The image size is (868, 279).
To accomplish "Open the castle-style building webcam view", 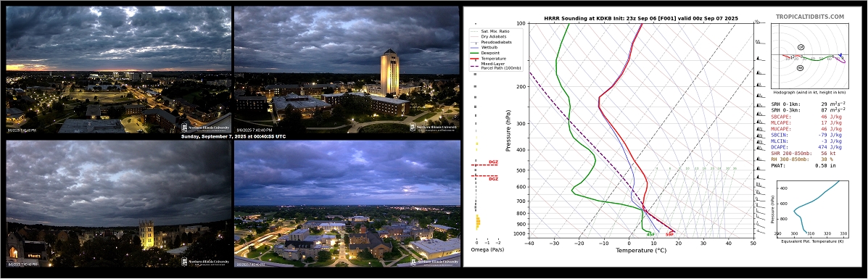I will pyautogui.click(x=118, y=203).
